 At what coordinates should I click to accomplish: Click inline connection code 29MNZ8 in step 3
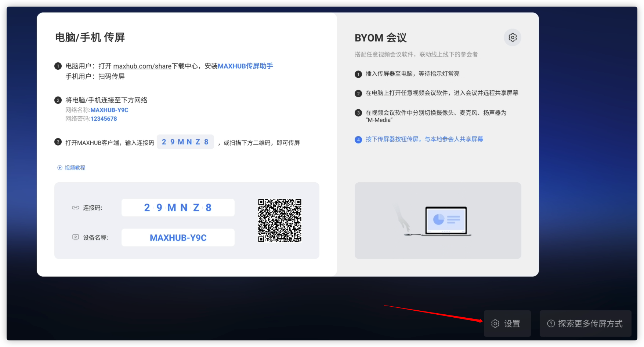point(185,142)
